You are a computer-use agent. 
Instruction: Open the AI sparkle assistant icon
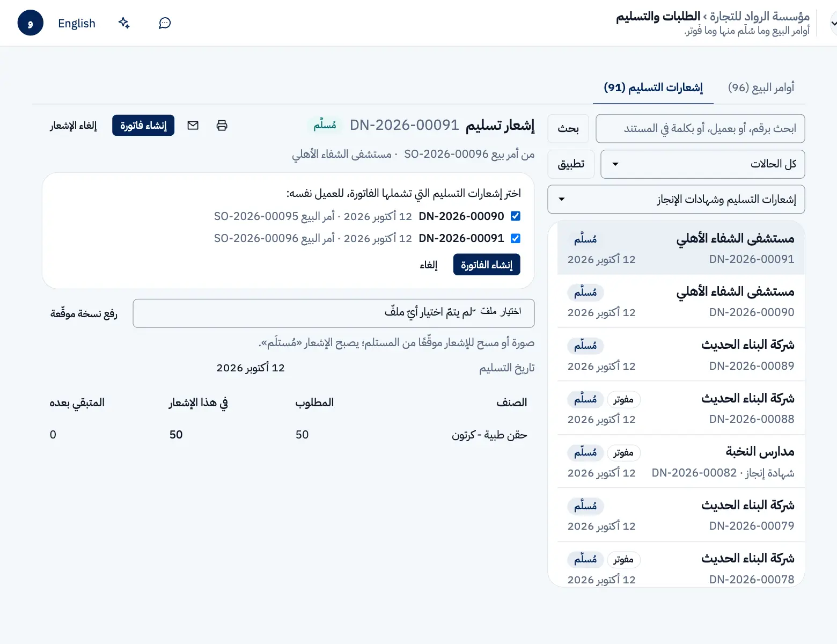(124, 23)
